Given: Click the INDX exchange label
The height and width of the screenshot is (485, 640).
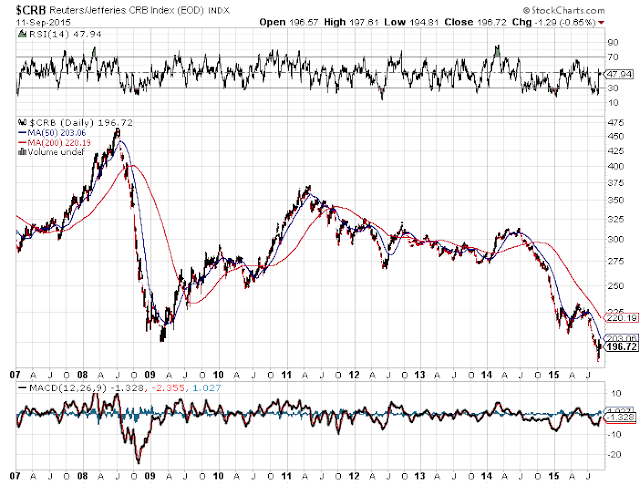Looking at the screenshot, I should click(x=219, y=11).
